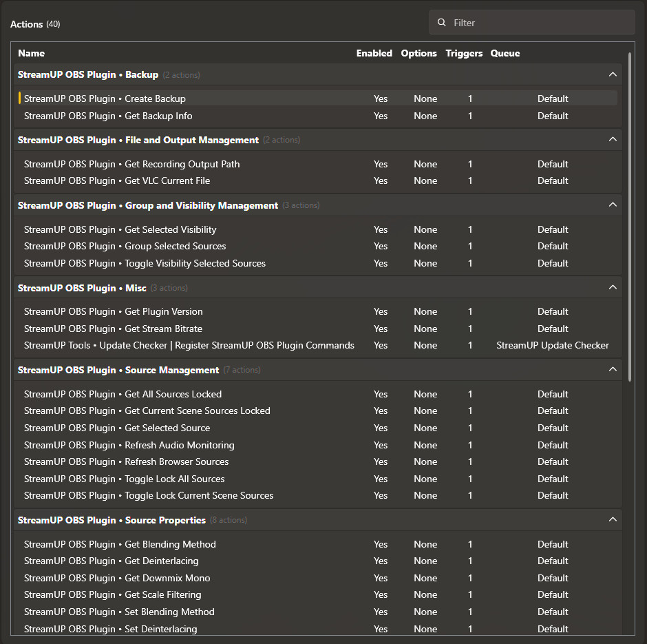Collapse the File and Output Management group
The height and width of the screenshot is (644, 647).
pyautogui.click(x=613, y=140)
